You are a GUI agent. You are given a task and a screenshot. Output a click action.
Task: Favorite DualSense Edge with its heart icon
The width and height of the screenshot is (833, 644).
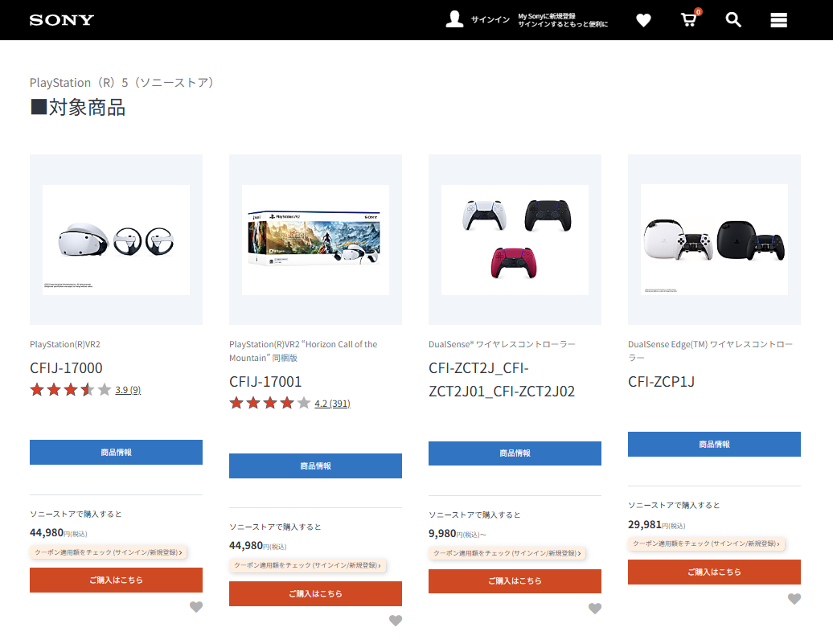[x=794, y=599]
